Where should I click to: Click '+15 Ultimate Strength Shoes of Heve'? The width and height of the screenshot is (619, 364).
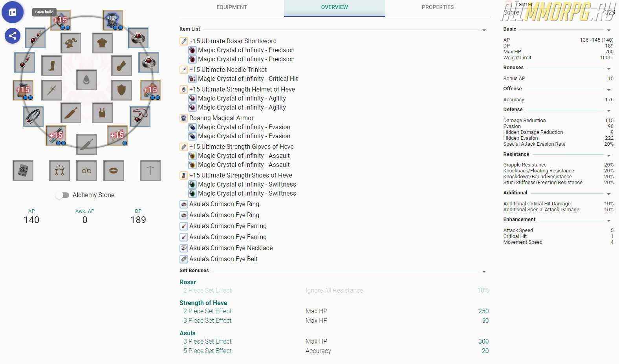(x=241, y=175)
